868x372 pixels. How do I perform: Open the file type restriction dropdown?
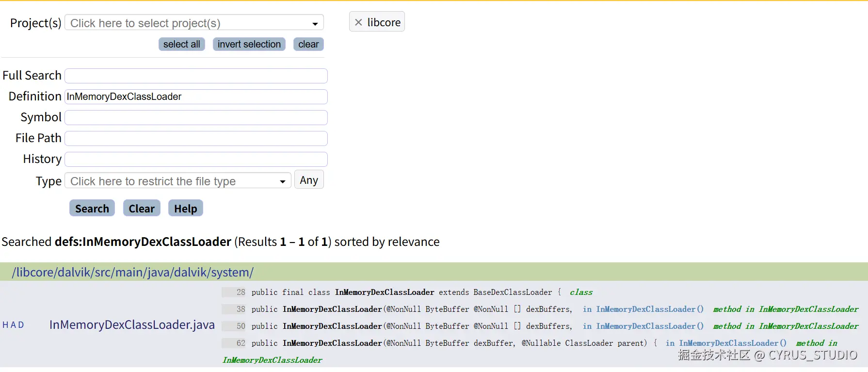177,181
